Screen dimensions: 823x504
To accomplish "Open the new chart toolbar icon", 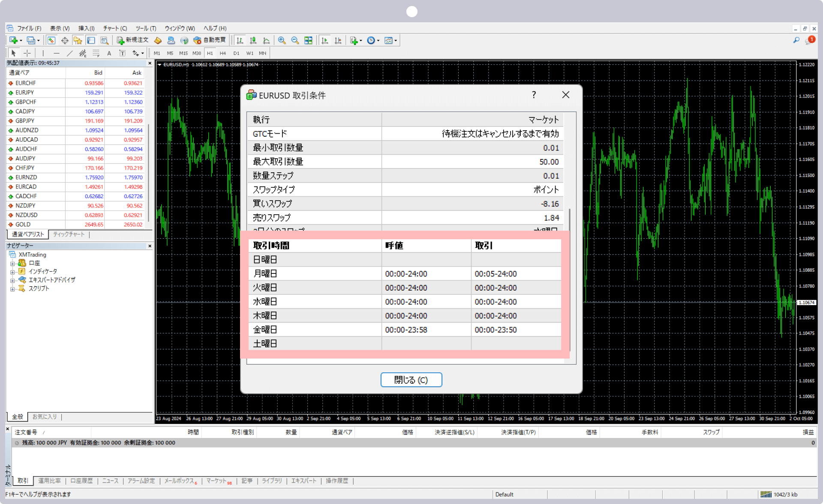I will tap(14, 40).
